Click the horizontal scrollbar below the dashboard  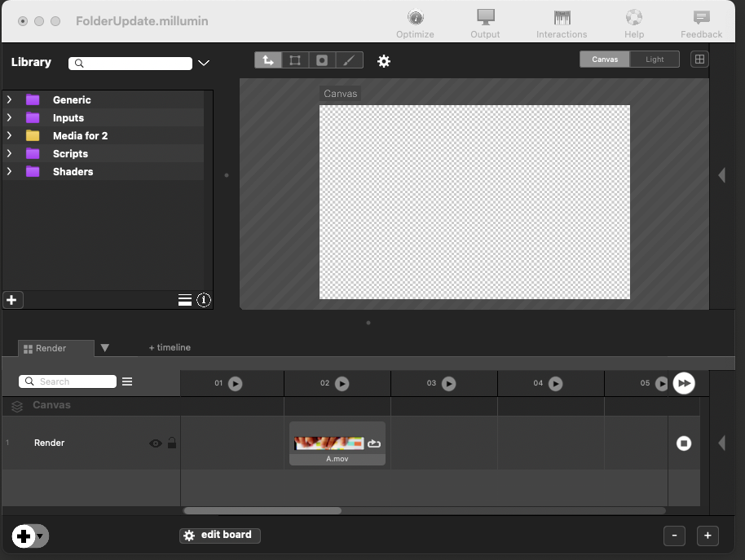(x=262, y=511)
